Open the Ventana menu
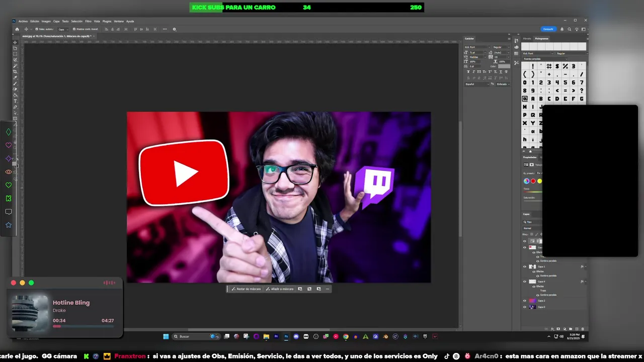 point(119,21)
